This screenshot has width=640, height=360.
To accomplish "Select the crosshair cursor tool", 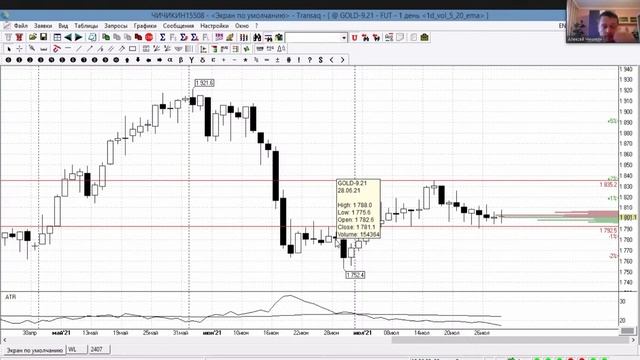I will coord(19,49).
